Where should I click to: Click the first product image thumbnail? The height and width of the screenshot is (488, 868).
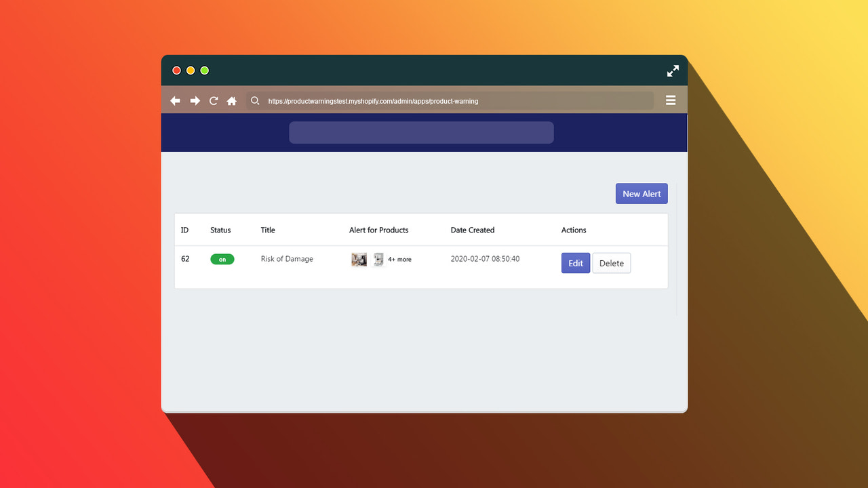(x=359, y=259)
